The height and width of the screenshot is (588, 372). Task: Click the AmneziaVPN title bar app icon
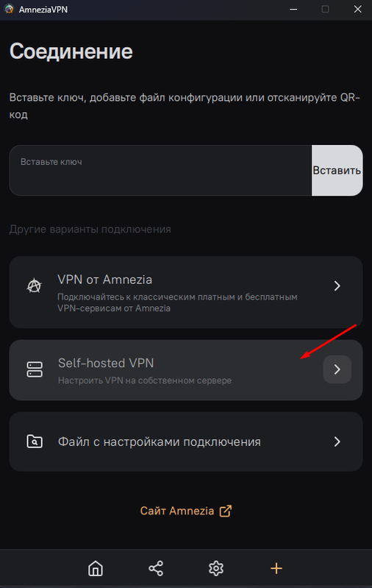pyautogui.click(x=9, y=9)
